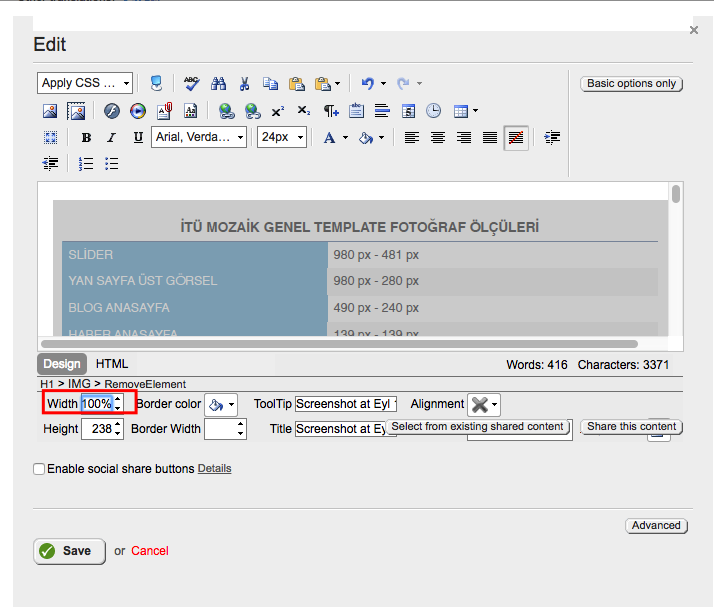Click the Paste clipboard icon without arrow
Screen dimensions: 714x615
[296, 84]
